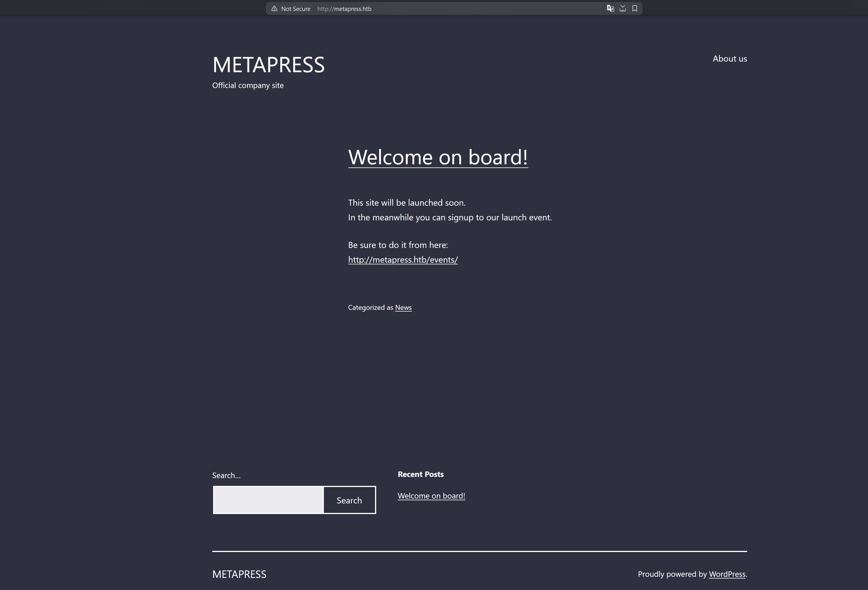The image size is (868, 590).
Task: Open the News category link
Action: [x=403, y=307]
